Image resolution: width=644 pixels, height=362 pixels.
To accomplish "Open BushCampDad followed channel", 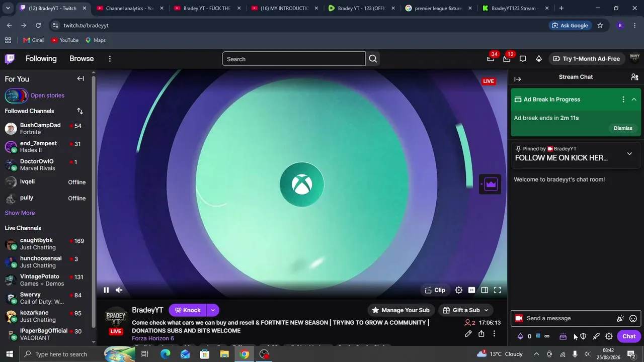I will click(45, 129).
